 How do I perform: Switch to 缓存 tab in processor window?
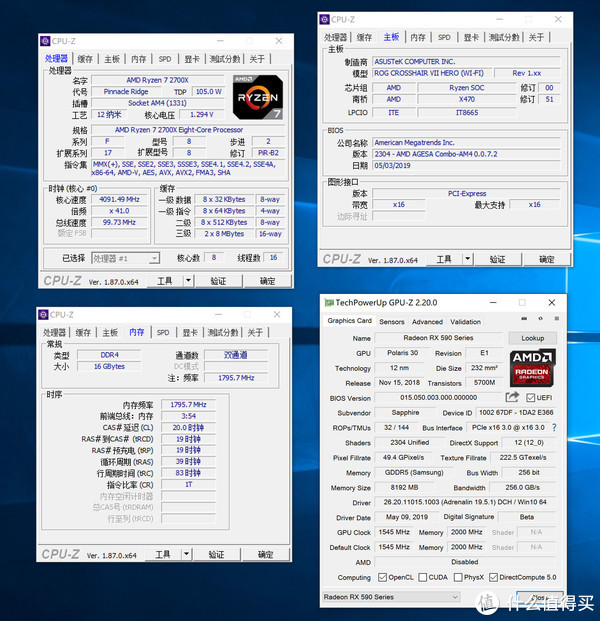[x=85, y=59]
